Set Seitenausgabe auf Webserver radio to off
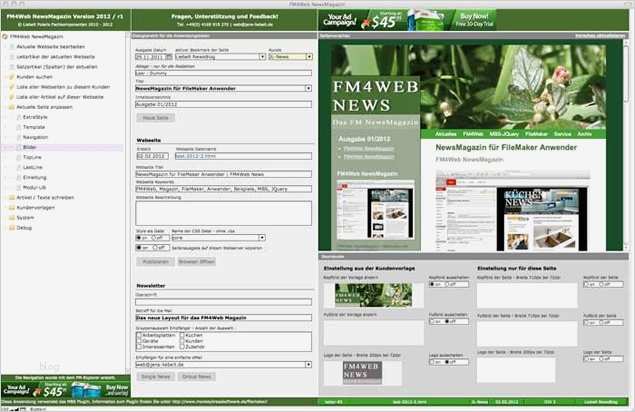635x412 pixels. pos(154,248)
